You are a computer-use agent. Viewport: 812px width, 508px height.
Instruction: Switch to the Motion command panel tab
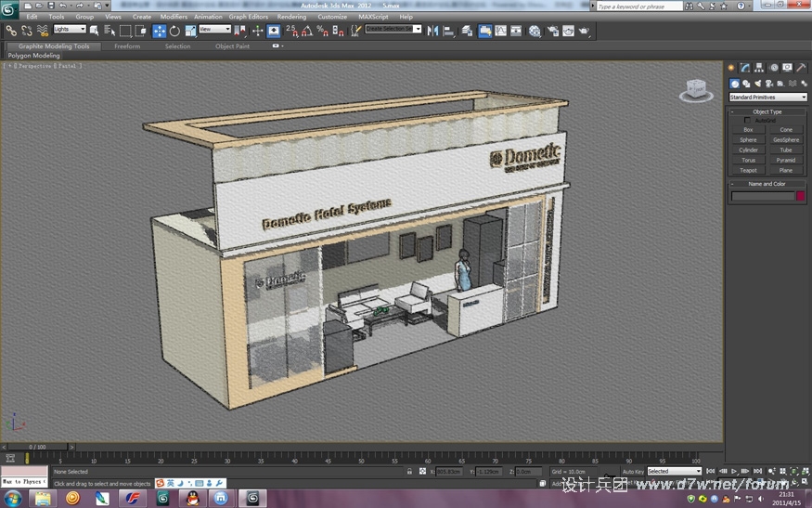pos(774,68)
